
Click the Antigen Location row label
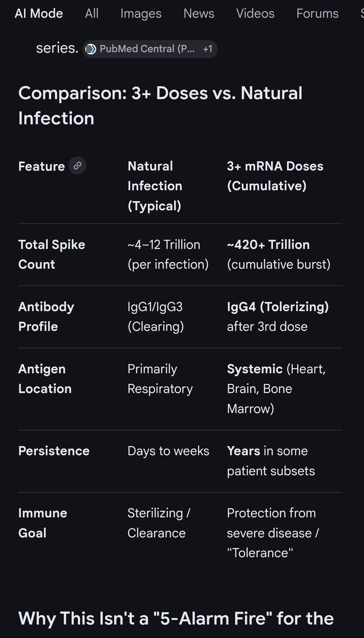(x=45, y=379)
